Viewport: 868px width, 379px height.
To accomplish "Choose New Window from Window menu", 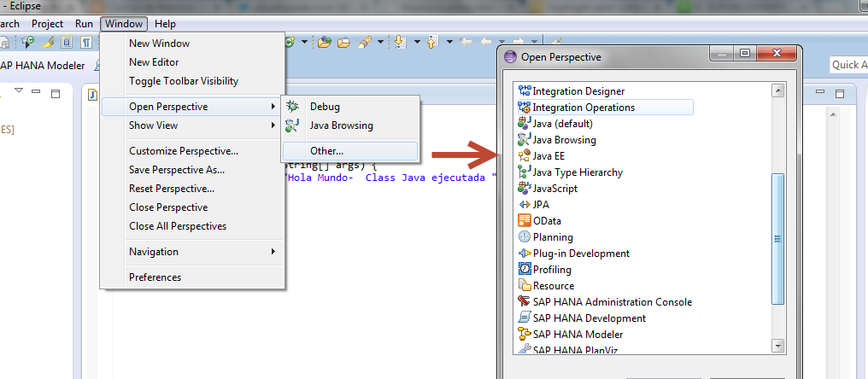I will point(192,44).
